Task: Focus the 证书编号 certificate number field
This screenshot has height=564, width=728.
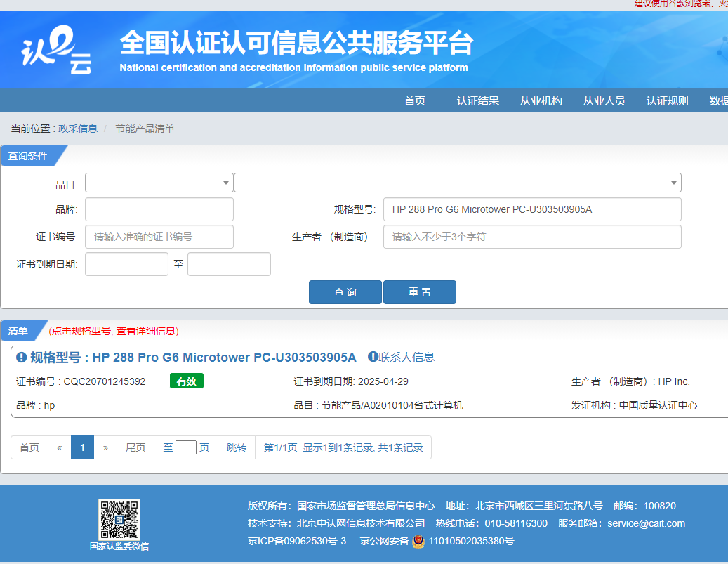Action: (x=159, y=237)
